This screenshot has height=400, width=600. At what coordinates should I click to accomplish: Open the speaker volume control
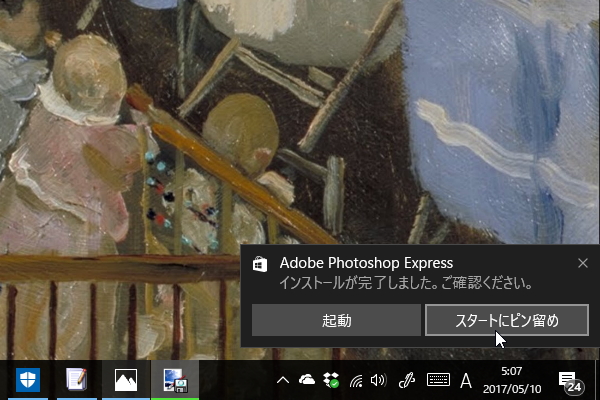click(x=378, y=380)
